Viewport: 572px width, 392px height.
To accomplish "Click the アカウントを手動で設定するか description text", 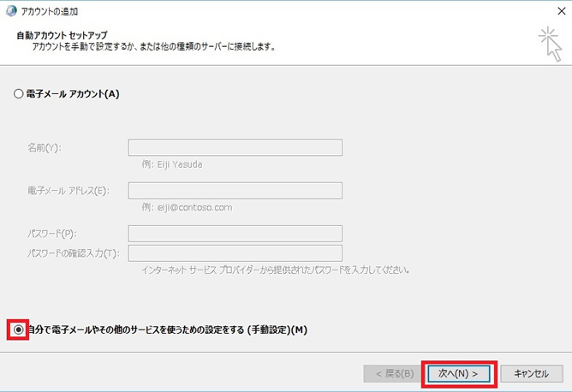I will [153, 47].
